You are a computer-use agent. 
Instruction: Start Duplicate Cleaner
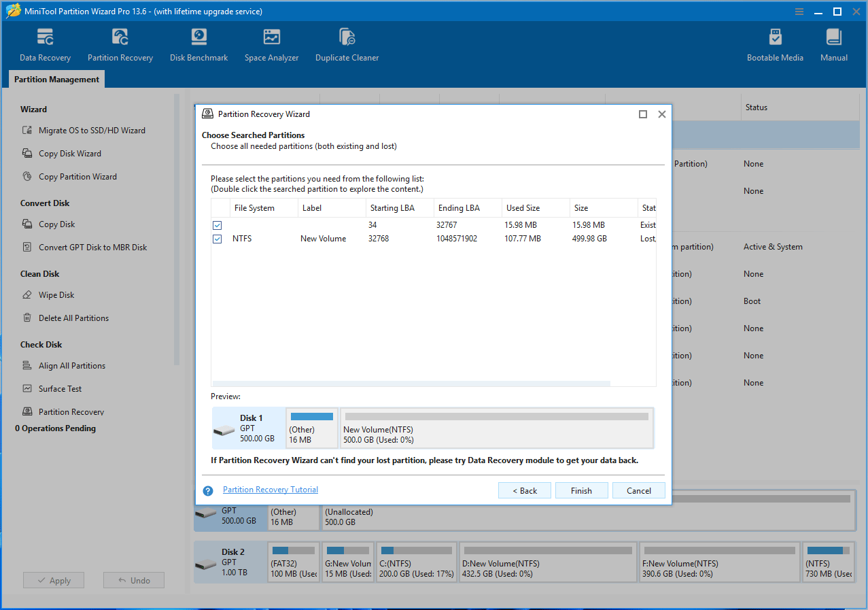[347, 44]
